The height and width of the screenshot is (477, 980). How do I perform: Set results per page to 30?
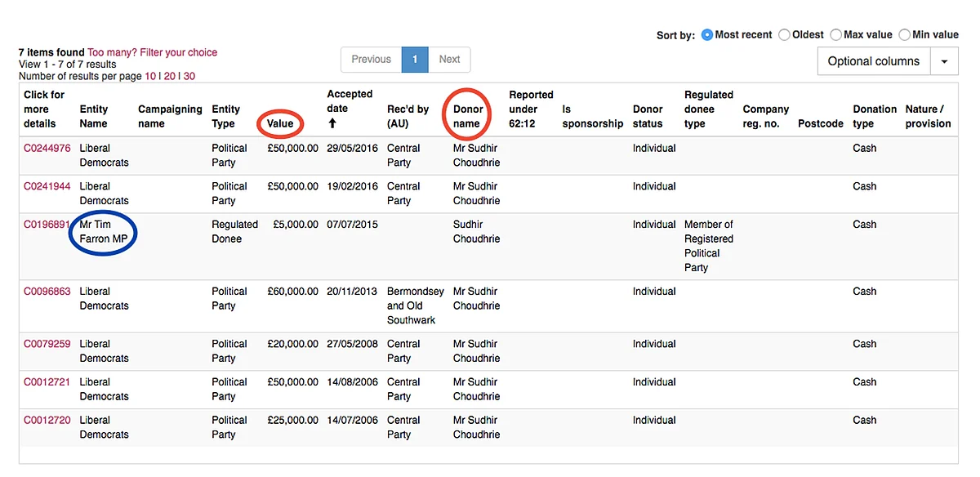[189, 76]
